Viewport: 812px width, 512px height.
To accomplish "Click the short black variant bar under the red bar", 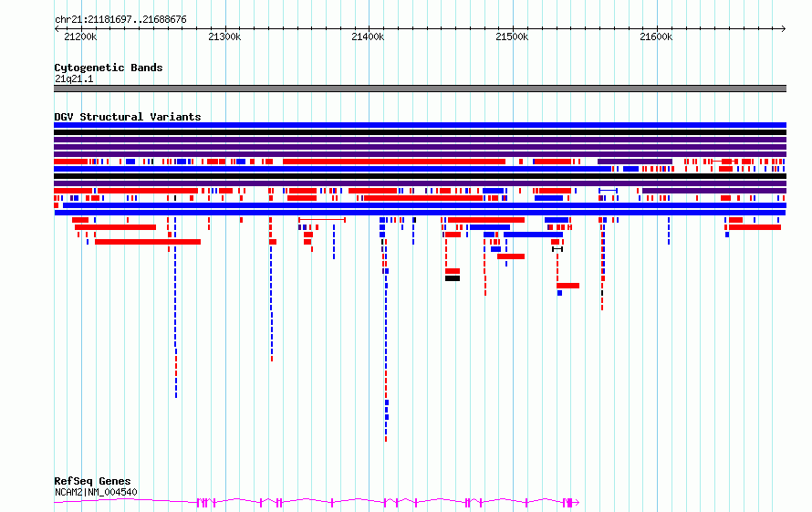I will pos(453,278).
